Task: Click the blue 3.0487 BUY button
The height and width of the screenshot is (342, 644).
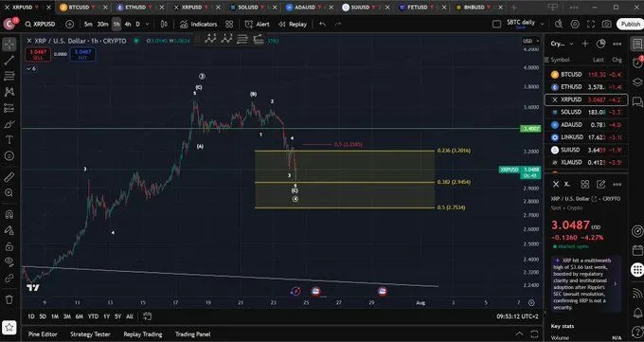Action: point(82,54)
